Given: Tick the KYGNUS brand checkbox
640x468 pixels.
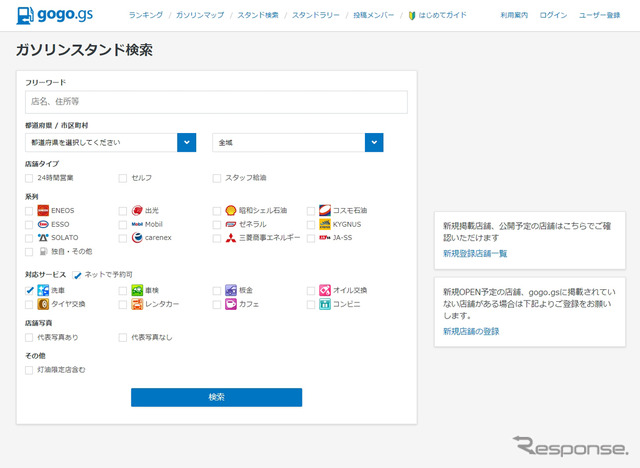Looking at the screenshot, I should [x=311, y=225].
